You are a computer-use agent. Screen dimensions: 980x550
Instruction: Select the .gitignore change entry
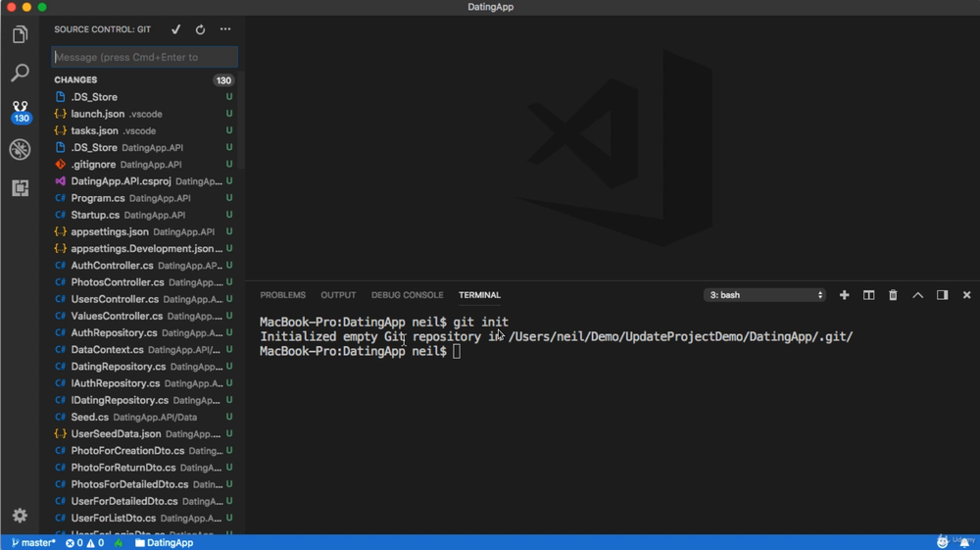(x=143, y=165)
